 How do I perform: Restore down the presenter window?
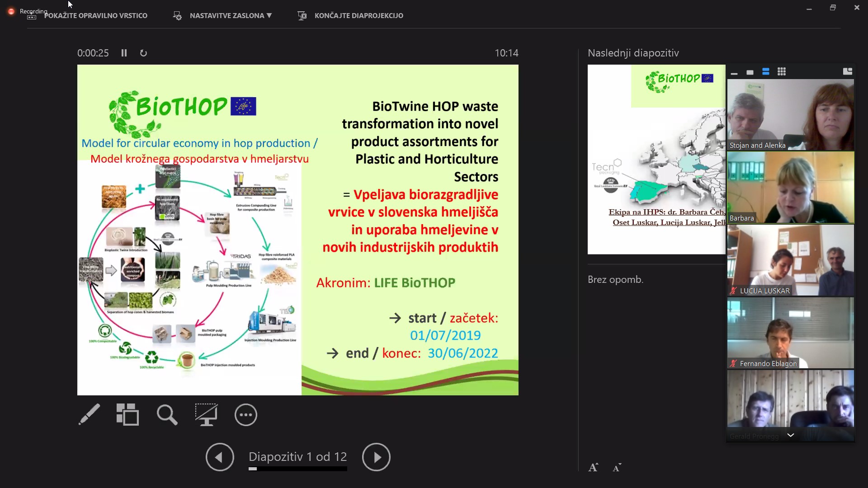pyautogui.click(x=833, y=8)
